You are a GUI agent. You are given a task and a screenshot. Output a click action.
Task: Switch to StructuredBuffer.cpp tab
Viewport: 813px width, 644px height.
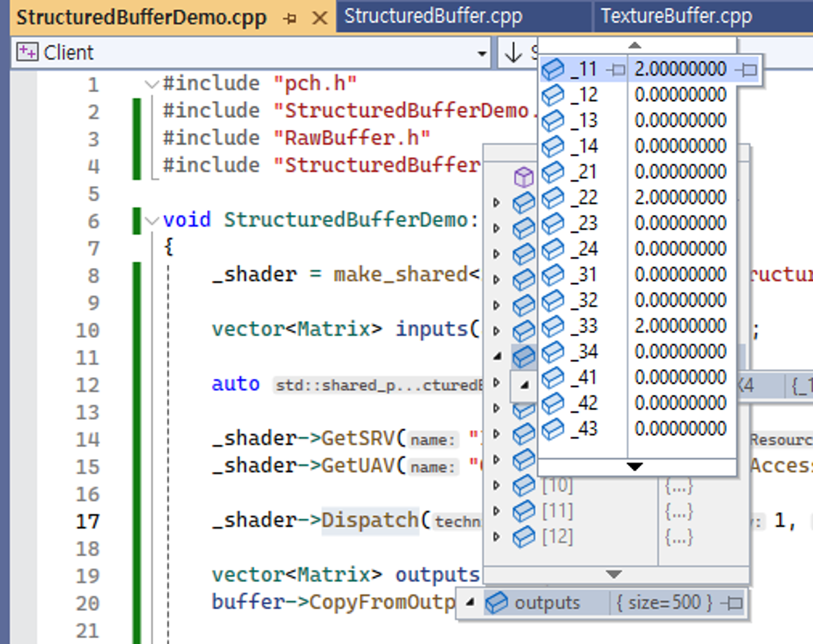pyautogui.click(x=433, y=17)
